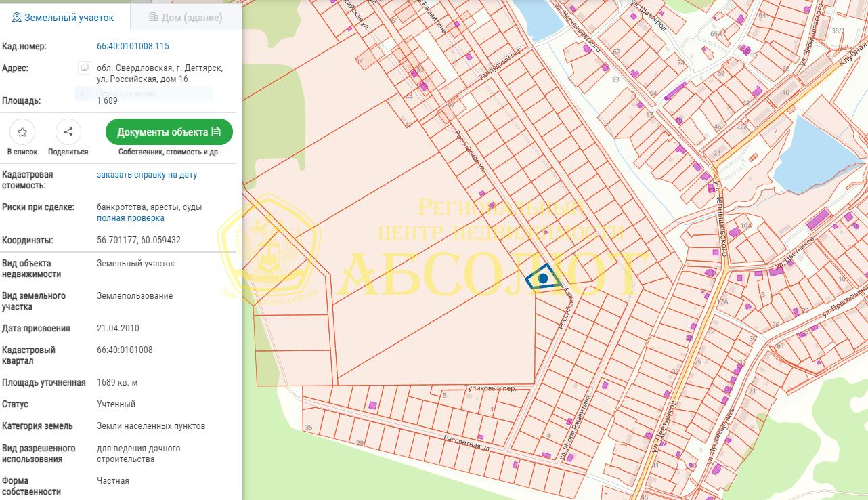Click the Собственник, стоимость и др. caption

[x=169, y=152]
